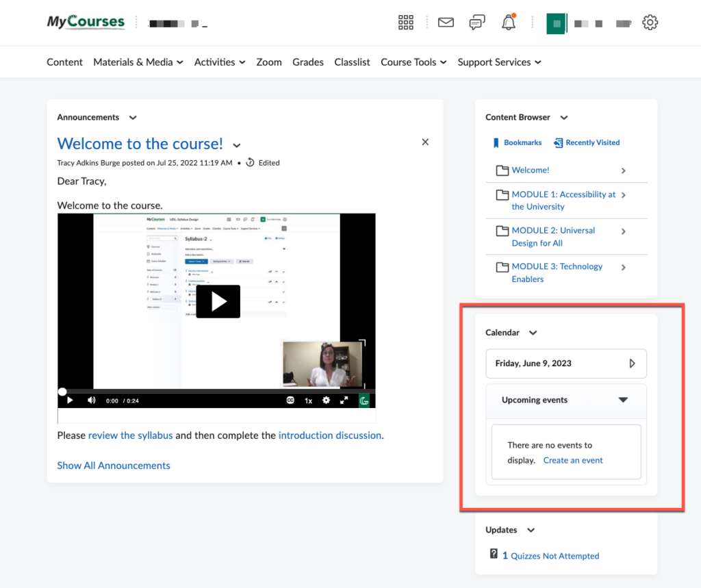Collapse the Announcements panel
Screen dimensions: 701x588
pyautogui.click(x=132, y=117)
